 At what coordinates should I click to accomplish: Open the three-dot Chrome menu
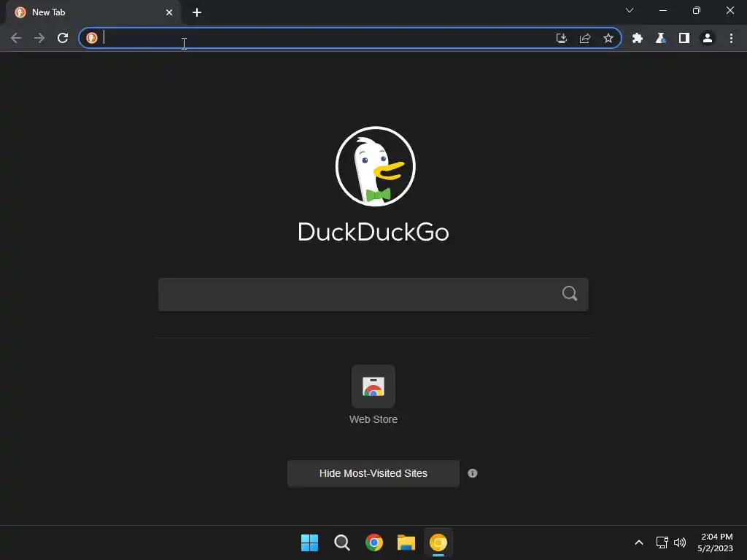click(731, 38)
